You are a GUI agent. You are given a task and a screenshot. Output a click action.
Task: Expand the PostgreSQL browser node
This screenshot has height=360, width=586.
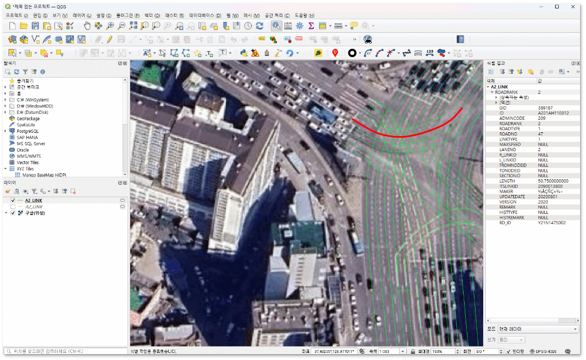(6, 131)
